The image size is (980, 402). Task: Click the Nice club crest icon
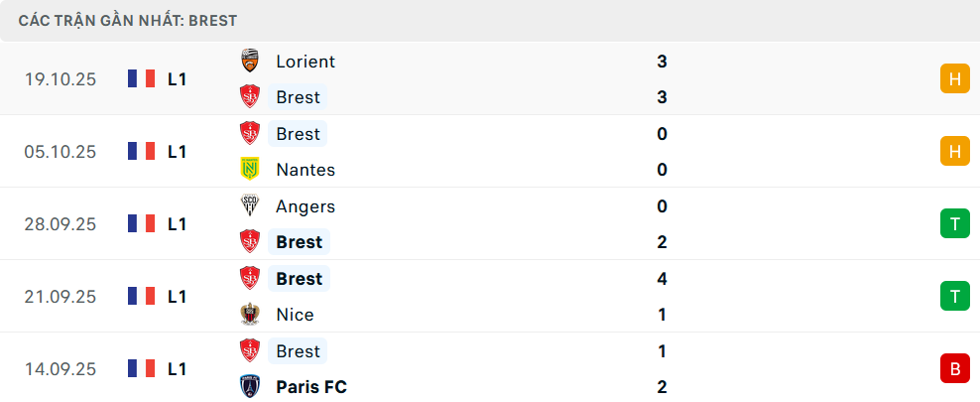pyautogui.click(x=250, y=315)
